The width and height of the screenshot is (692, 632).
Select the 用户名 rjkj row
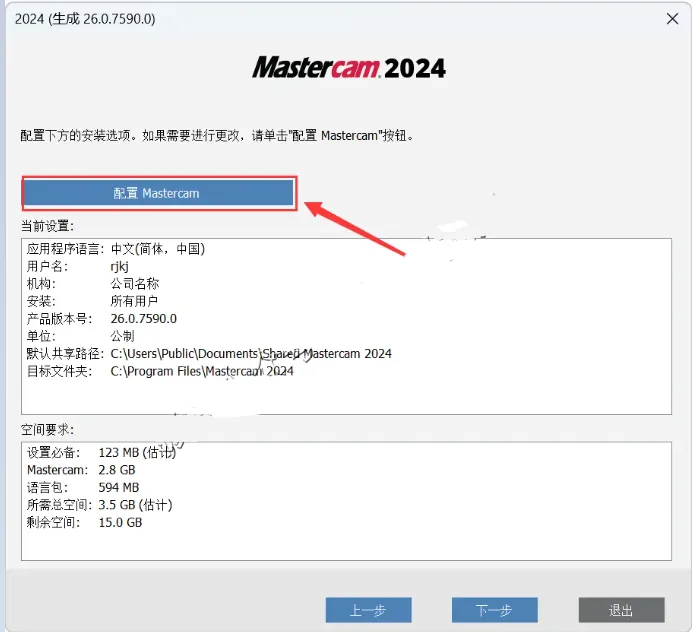tap(78, 266)
